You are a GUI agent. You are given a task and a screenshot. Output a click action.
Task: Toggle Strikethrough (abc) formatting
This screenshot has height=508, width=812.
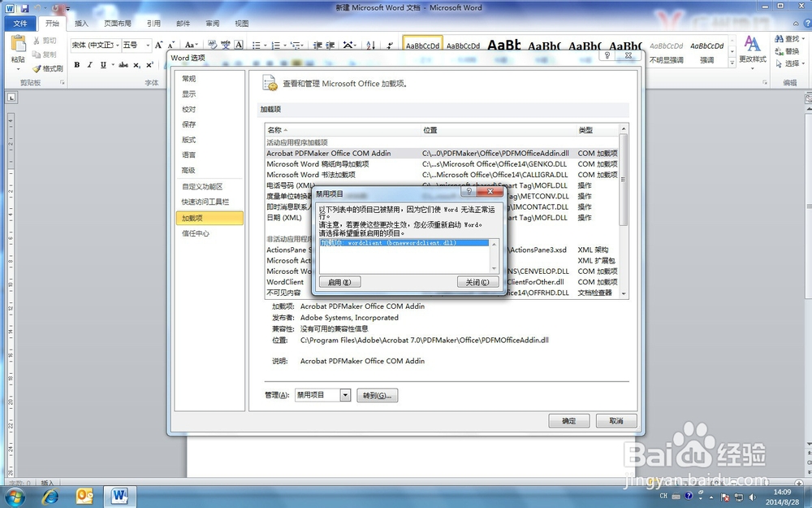pos(123,65)
